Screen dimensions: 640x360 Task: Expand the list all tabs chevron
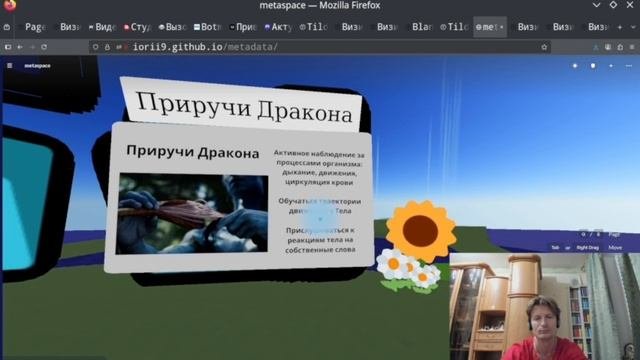pyautogui.click(x=633, y=27)
